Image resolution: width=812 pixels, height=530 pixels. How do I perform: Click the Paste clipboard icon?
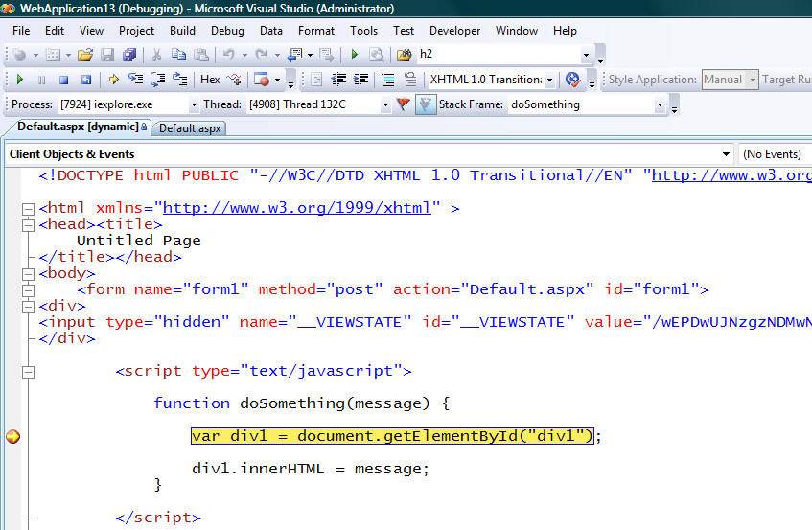click(x=201, y=55)
